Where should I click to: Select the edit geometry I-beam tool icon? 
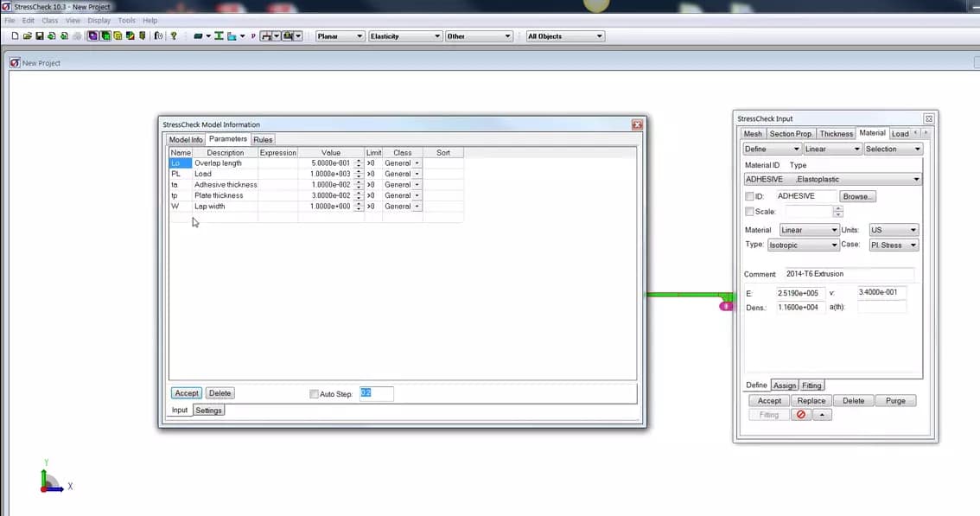pyautogui.click(x=220, y=35)
